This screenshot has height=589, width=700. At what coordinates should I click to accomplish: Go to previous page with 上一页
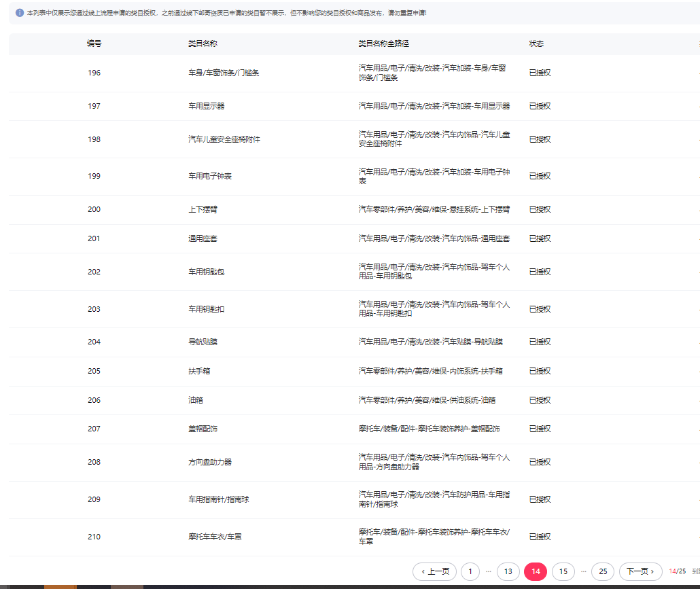(x=434, y=571)
